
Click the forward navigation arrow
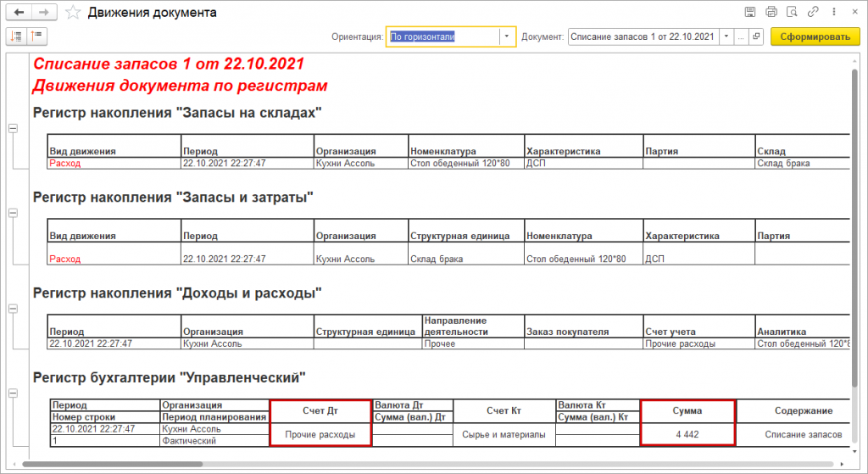pyautogui.click(x=45, y=13)
